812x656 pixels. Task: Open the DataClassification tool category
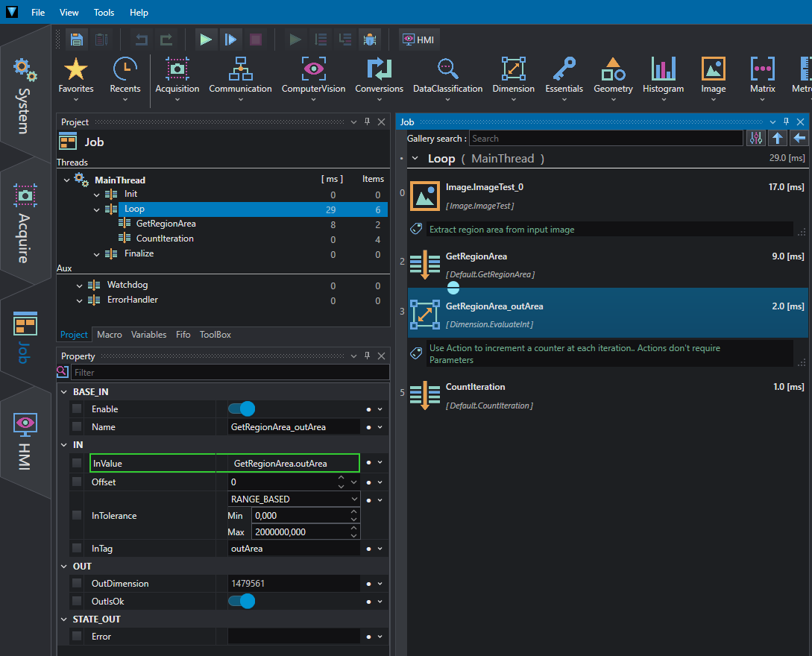point(448,79)
